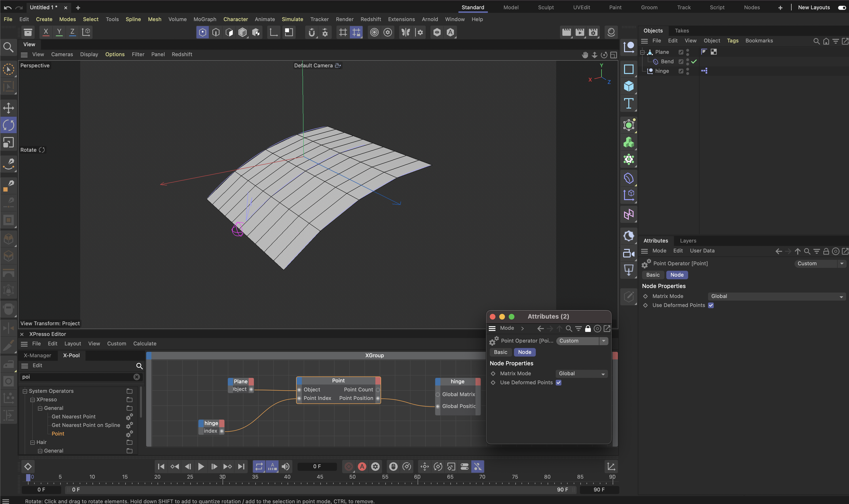Select Get Nearest Point on Spline operator
The image size is (849, 504).
tap(86, 425)
